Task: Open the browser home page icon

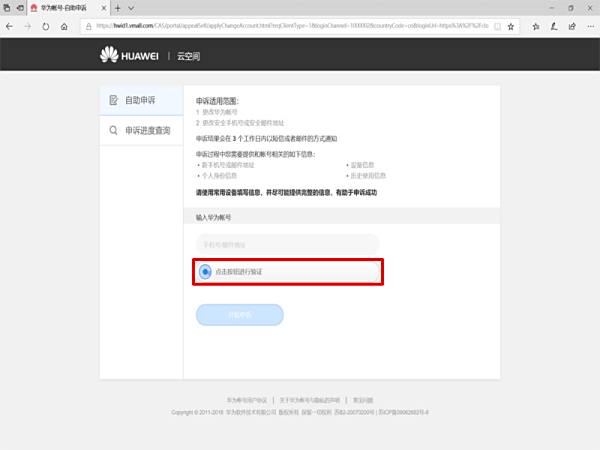Action: [x=64, y=26]
